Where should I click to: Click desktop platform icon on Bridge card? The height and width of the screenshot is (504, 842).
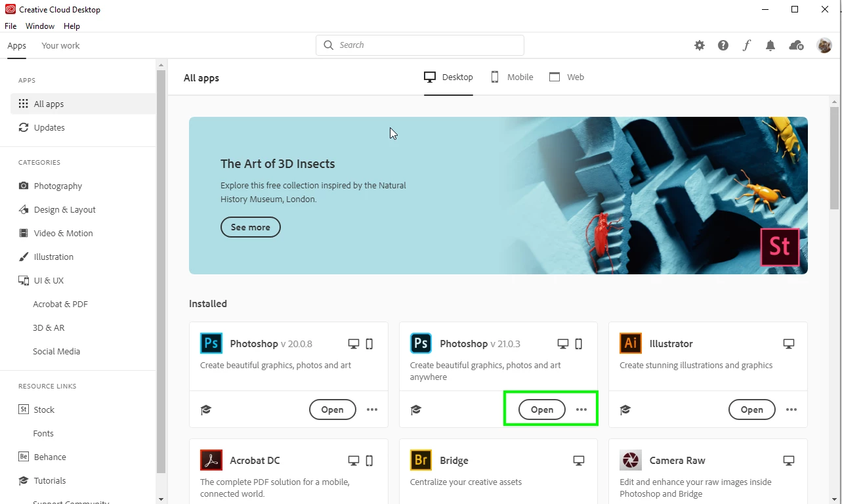coord(579,461)
